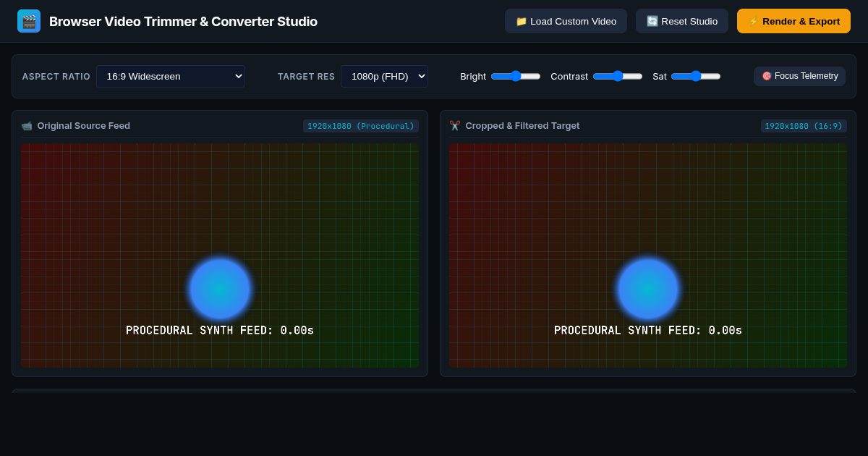This screenshot has width=868, height=456.
Task: Click the 1920x1080 (Procedural) badge
Action: pyautogui.click(x=361, y=126)
